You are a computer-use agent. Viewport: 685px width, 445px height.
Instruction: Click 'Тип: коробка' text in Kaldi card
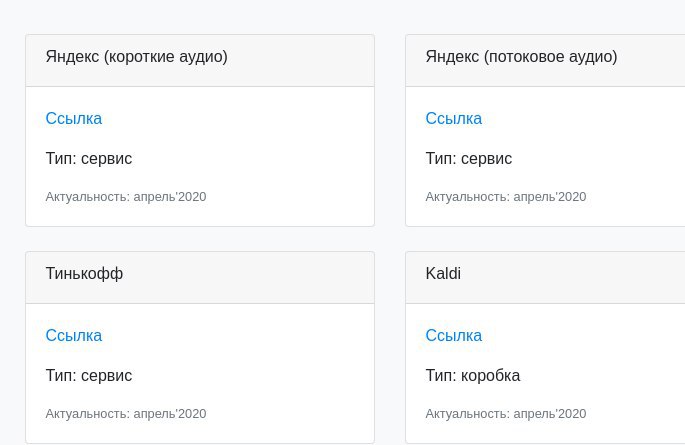473,376
